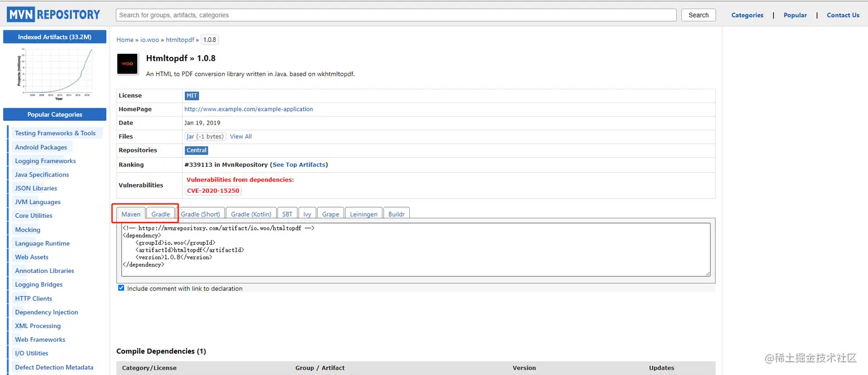
Task: Open Popular in top navigation
Action: (x=795, y=15)
